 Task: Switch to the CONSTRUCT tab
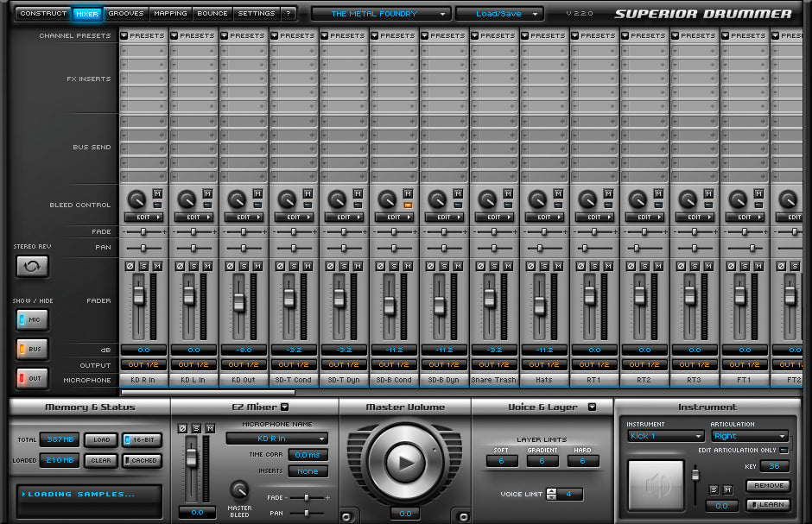(41, 13)
